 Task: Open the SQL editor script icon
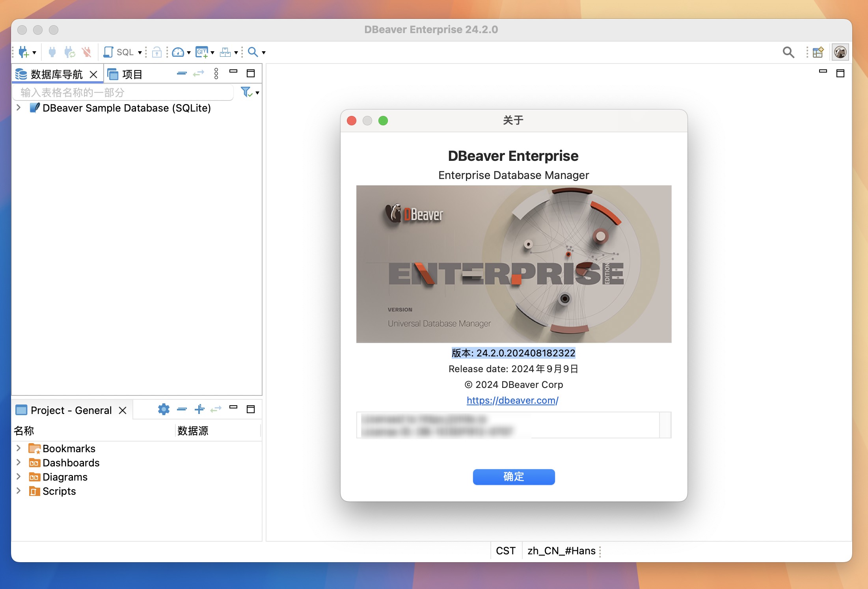108,52
